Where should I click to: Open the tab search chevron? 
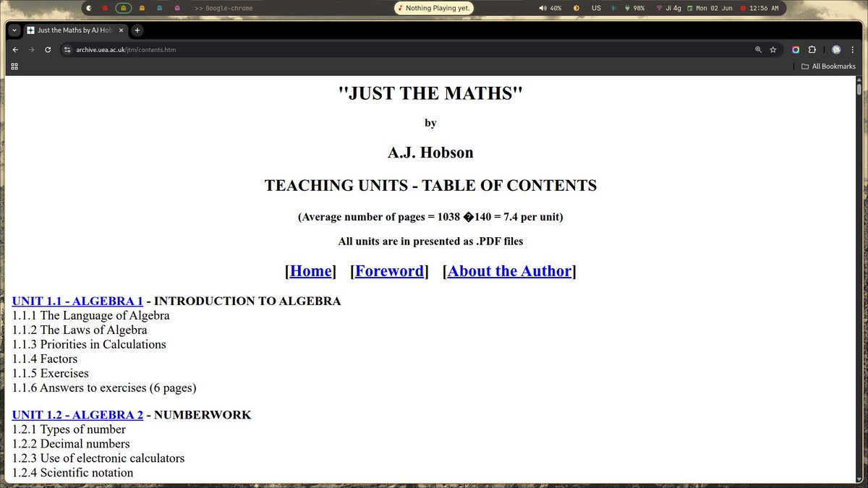point(13,30)
